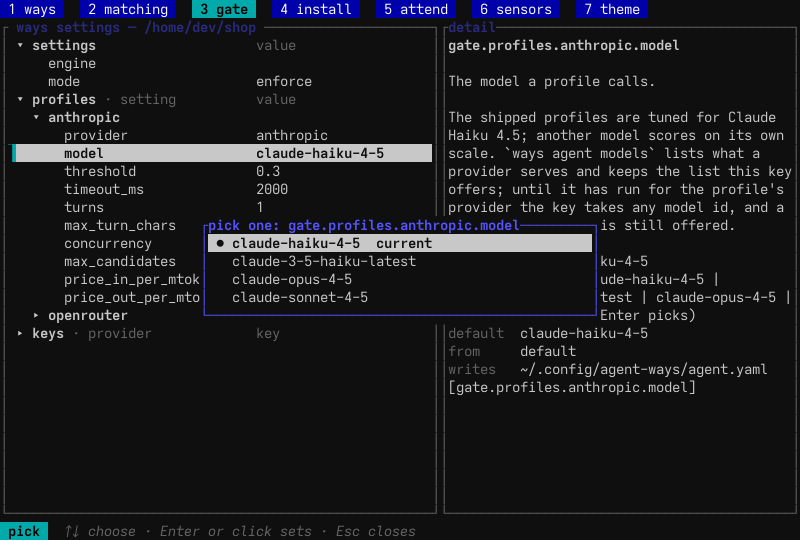This screenshot has width=800, height=540.
Task: Click the profiles section label
Action: point(64,100)
